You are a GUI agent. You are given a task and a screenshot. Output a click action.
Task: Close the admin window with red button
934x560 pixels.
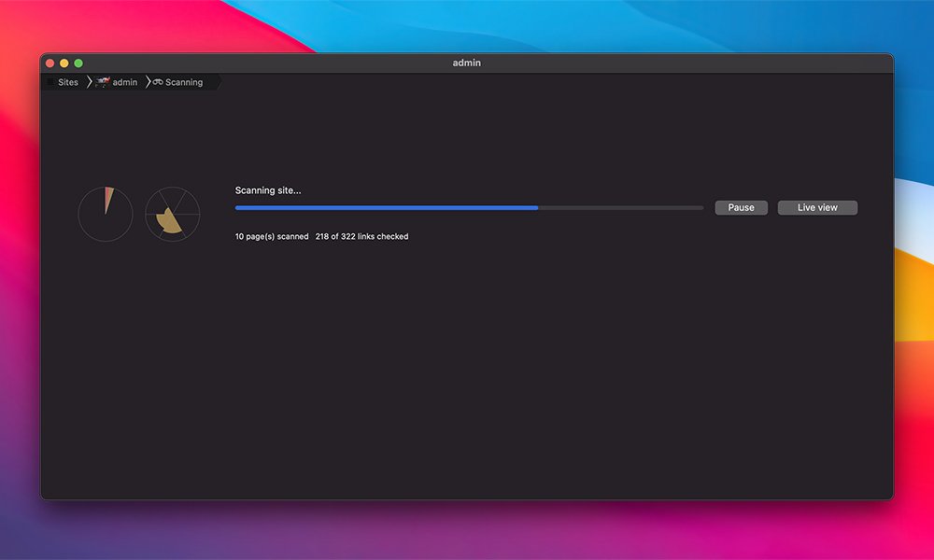tap(50, 63)
